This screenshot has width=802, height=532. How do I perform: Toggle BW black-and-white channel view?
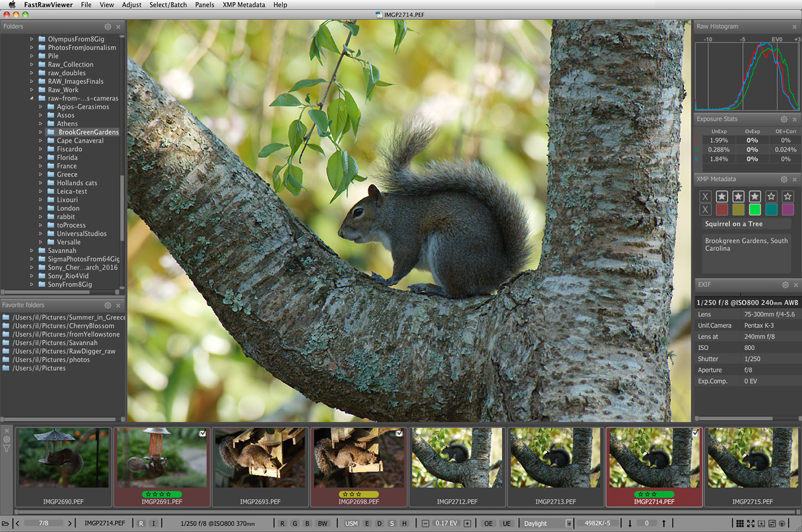click(322, 523)
